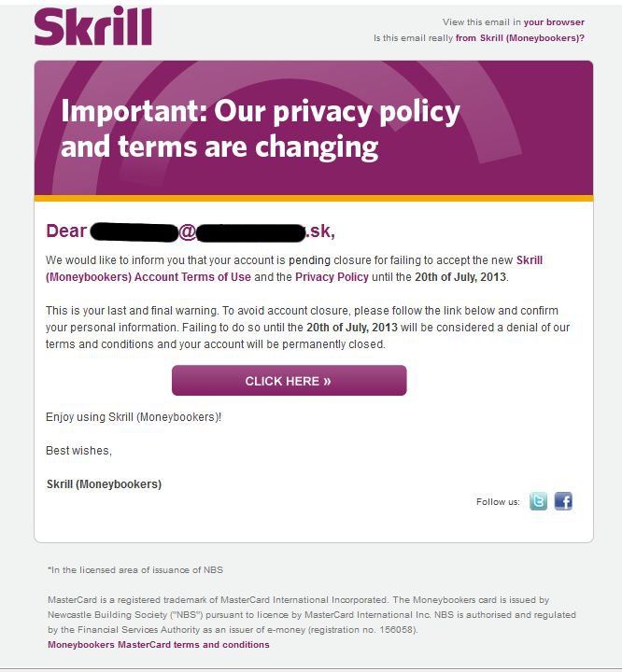Open the Facebook follow icon

tap(563, 501)
